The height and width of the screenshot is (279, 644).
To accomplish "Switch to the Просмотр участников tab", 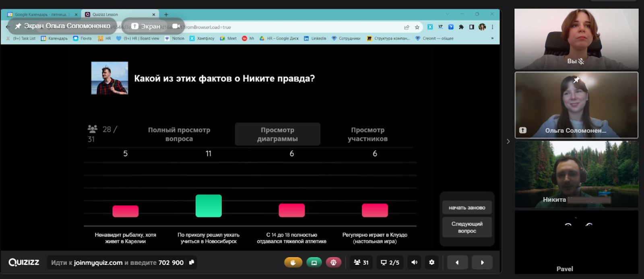I will pyautogui.click(x=367, y=134).
